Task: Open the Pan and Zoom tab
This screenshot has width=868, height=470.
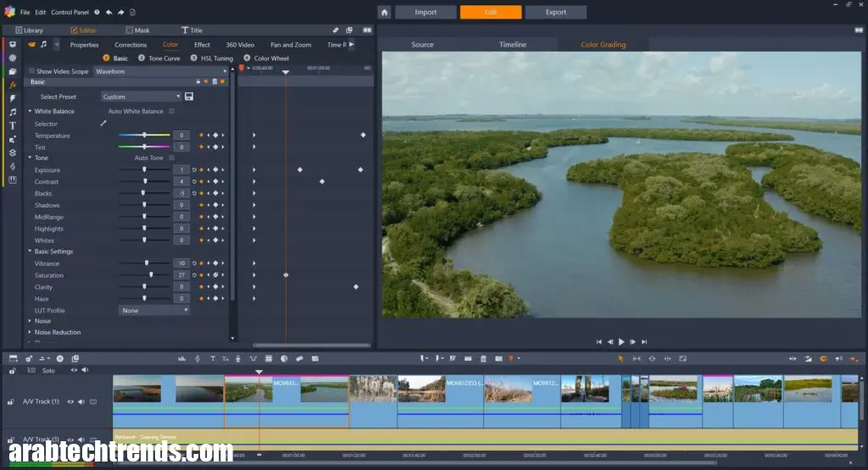Action: coord(290,45)
